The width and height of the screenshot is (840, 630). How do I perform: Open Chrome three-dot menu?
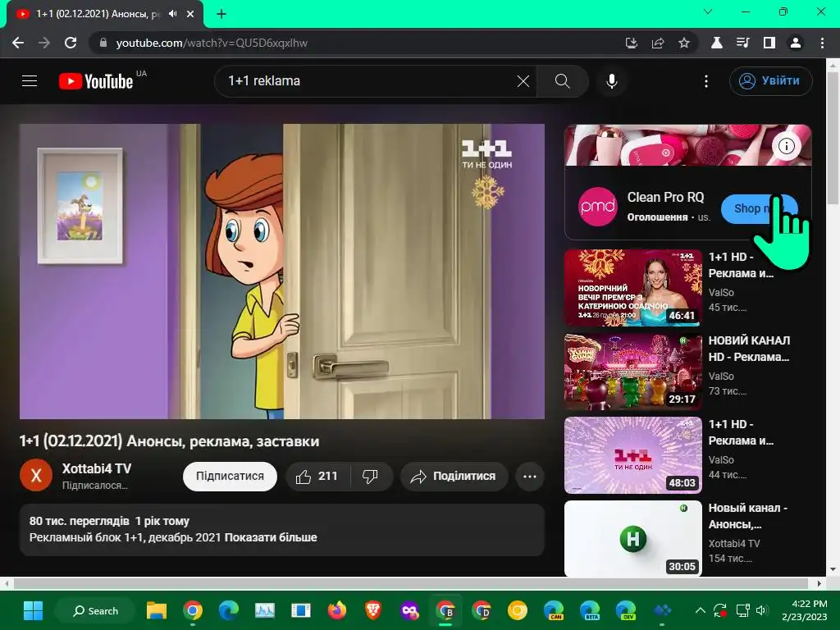coord(822,43)
